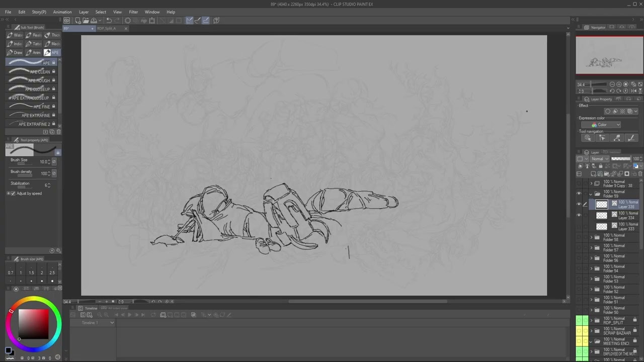Open the Clip Studio launcher icon in command bar

(x=67, y=21)
